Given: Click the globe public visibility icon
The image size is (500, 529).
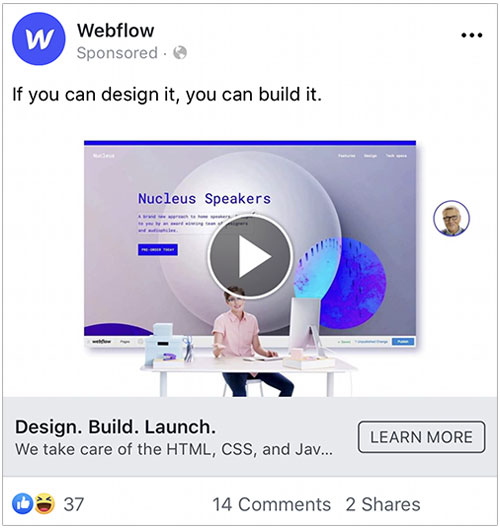Looking at the screenshot, I should [180, 53].
